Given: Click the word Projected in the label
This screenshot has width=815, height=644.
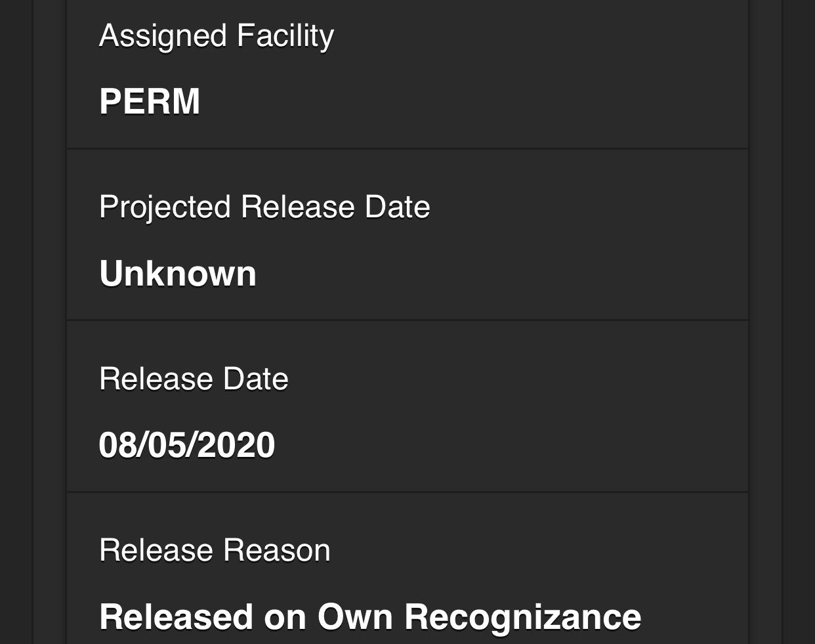Looking at the screenshot, I should point(165,207).
